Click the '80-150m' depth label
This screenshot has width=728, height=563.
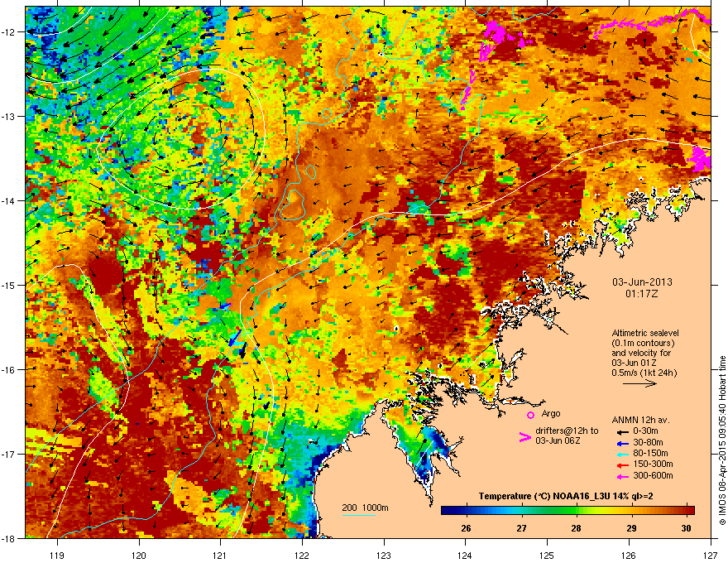[650, 454]
